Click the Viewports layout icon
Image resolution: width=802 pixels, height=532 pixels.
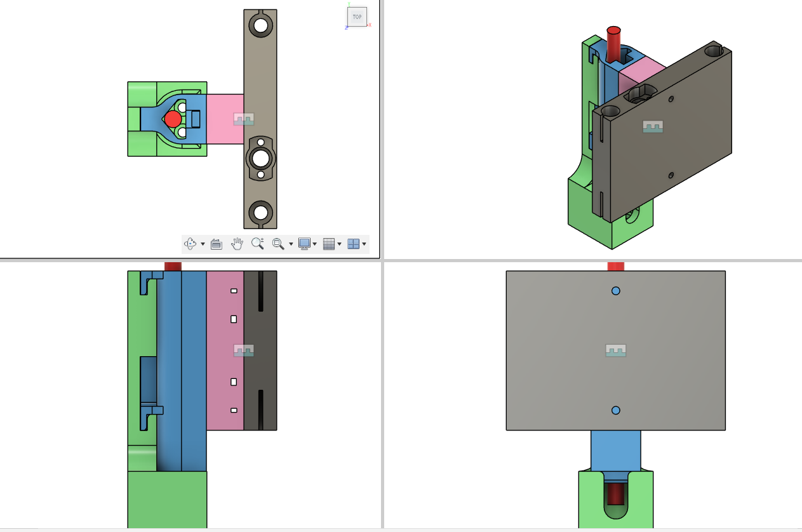coord(353,244)
